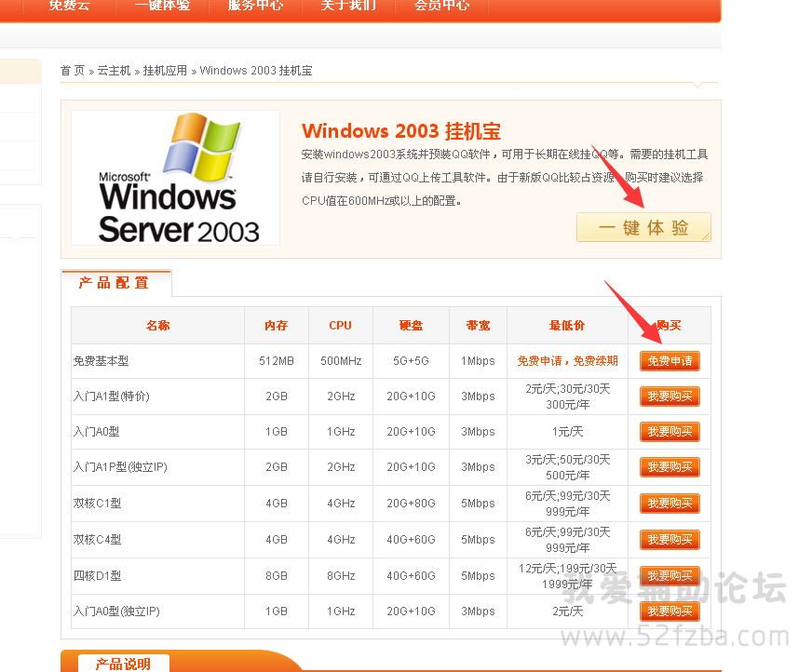Click the 2元/天 price cell
812x672 pixels.
568,611
